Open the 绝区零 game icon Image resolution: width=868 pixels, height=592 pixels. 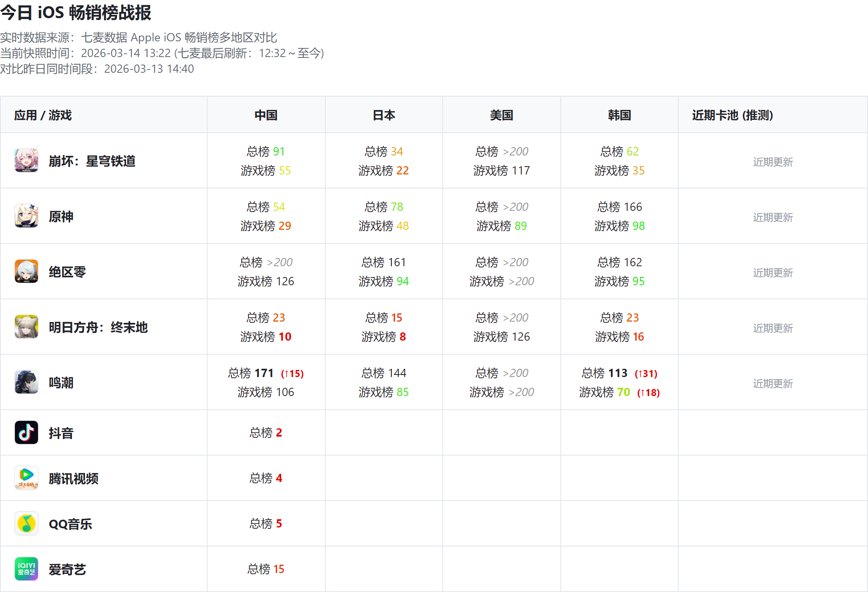pos(26,271)
